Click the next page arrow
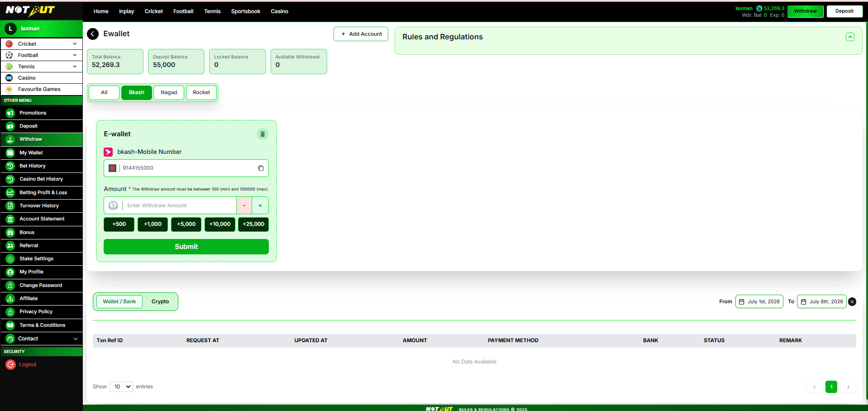This screenshot has height=411, width=868. click(848, 387)
